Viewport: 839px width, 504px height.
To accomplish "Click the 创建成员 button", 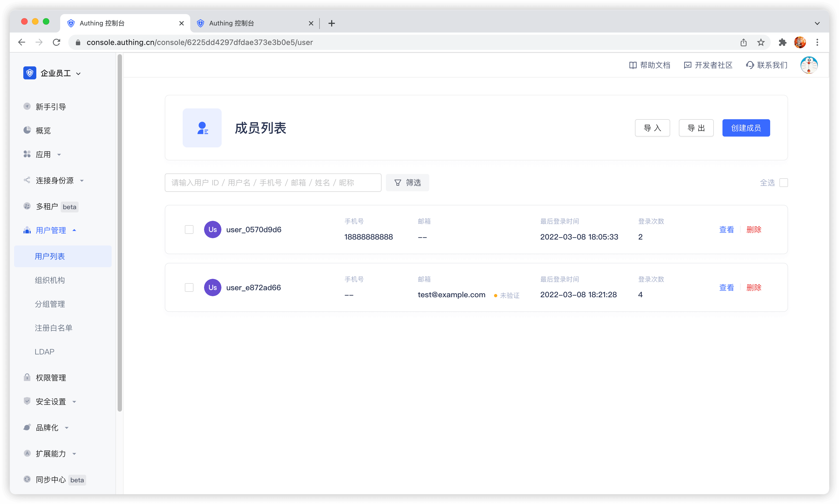I will 746,128.
